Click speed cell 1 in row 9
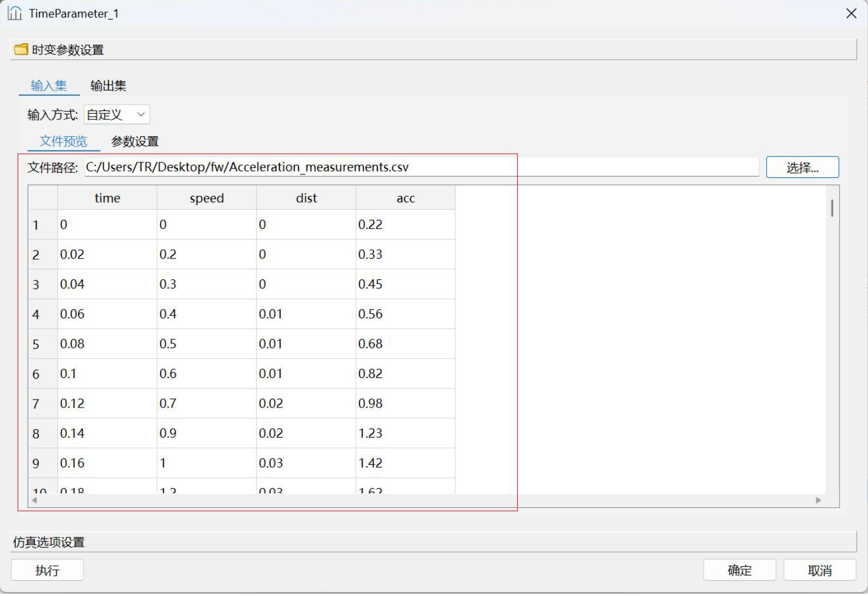Screen dimensions: 868x596 click(207, 463)
